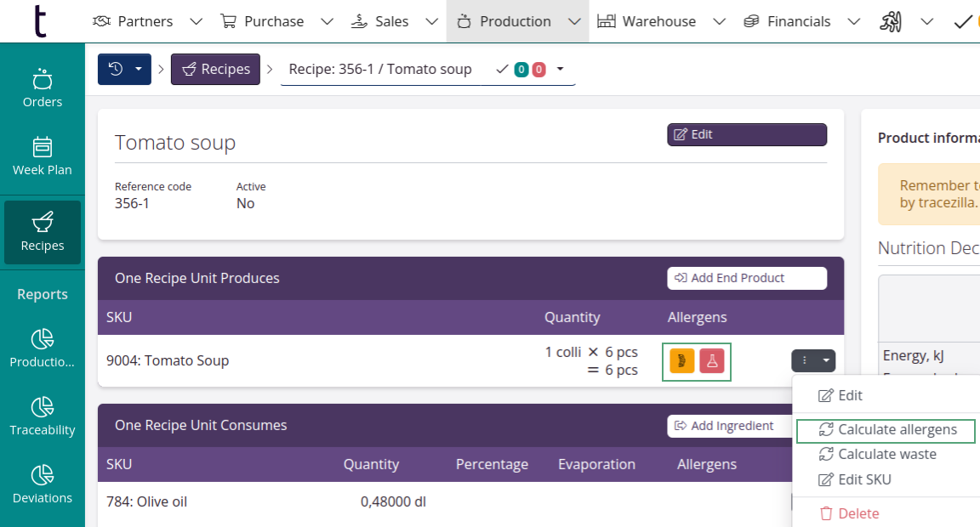Image resolution: width=980 pixels, height=527 pixels.
Task: Open Week Plan calendar view
Action: (x=43, y=156)
